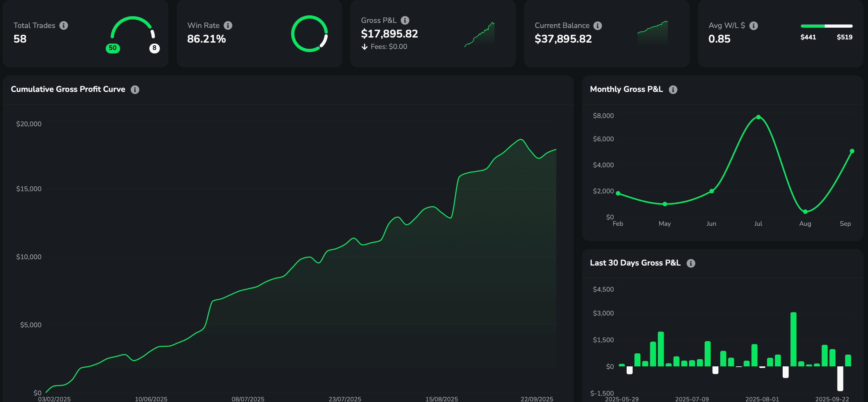Screen dimensions: 868x402
Task: Click Gross P&L info icon
Action: pyautogui.click(x=405, y=21)
